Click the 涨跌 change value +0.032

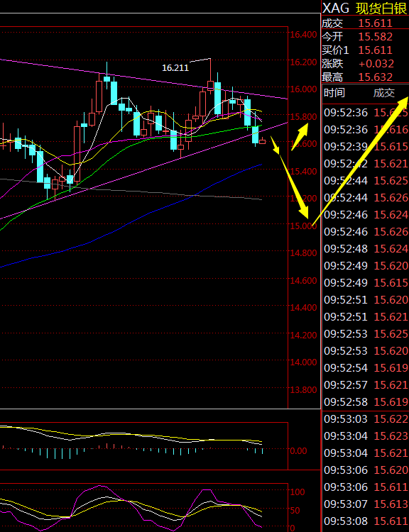click(x=376, y=64)
